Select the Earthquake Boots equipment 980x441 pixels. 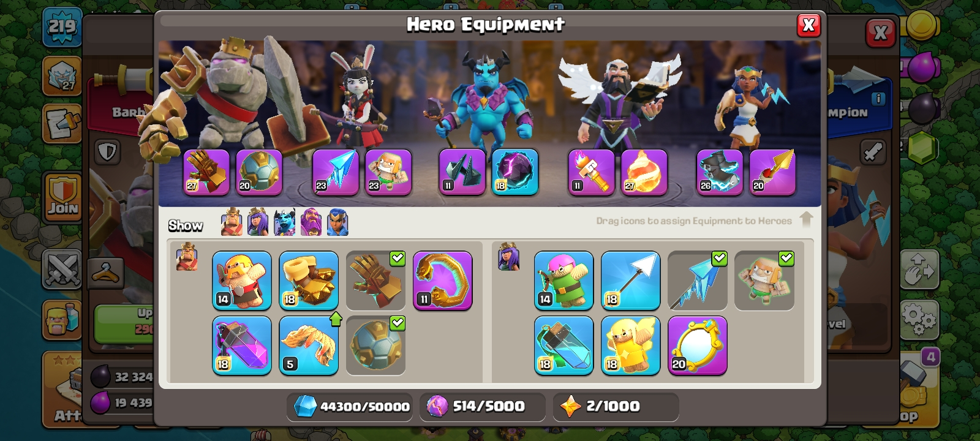(309, 281)
